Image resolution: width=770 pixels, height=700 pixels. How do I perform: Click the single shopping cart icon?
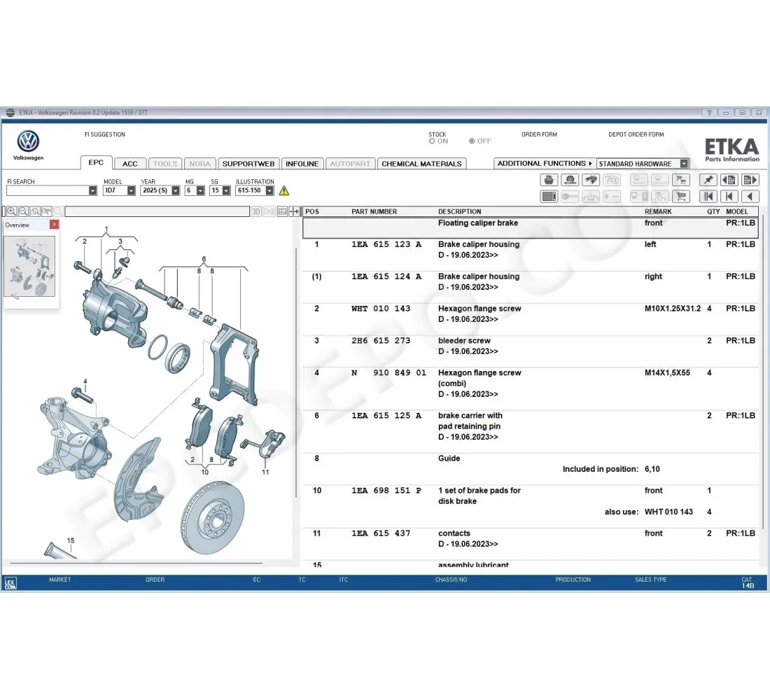point(681,197)
